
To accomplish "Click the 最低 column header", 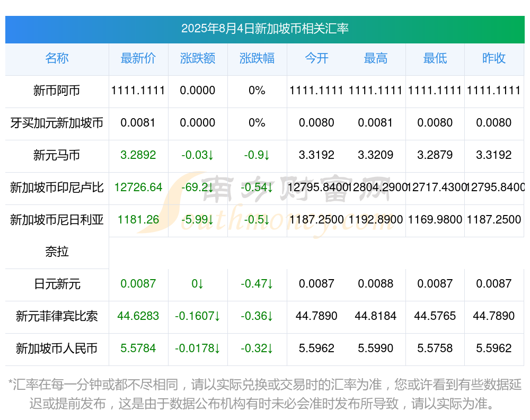I will coord(435,58).
